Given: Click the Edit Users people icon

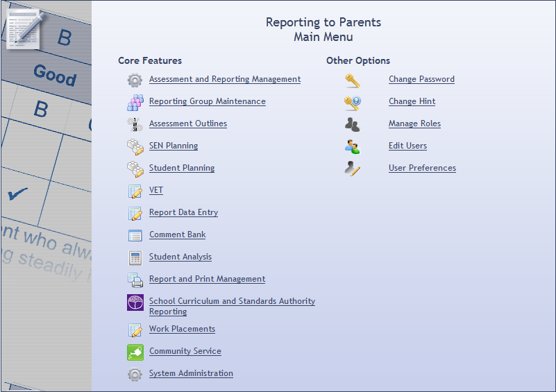Looking at the screenshot, I should click(x=353, y=146).
